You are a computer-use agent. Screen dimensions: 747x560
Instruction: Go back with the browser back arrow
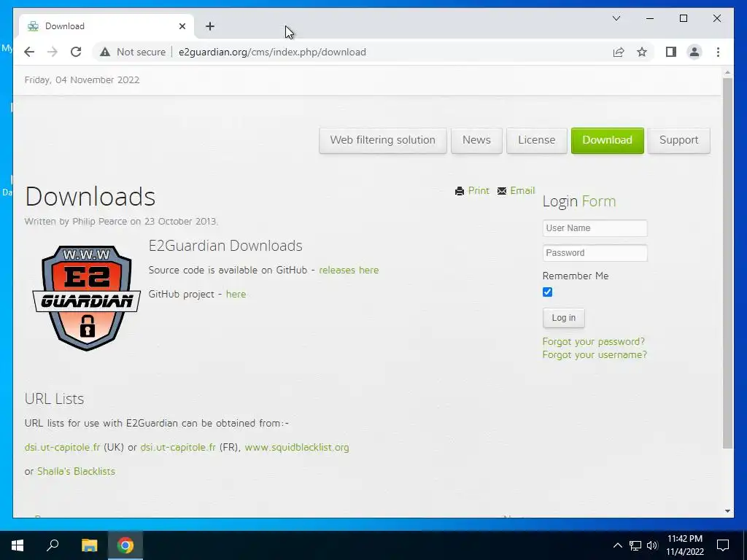pyautogui.click(x=29, y=52)
